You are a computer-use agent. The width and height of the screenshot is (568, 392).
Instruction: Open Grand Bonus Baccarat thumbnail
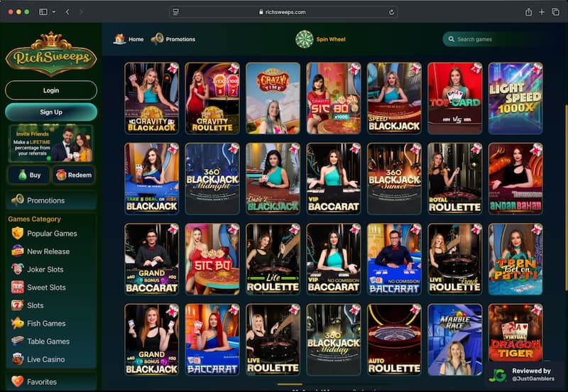click(x=152, y=259)
